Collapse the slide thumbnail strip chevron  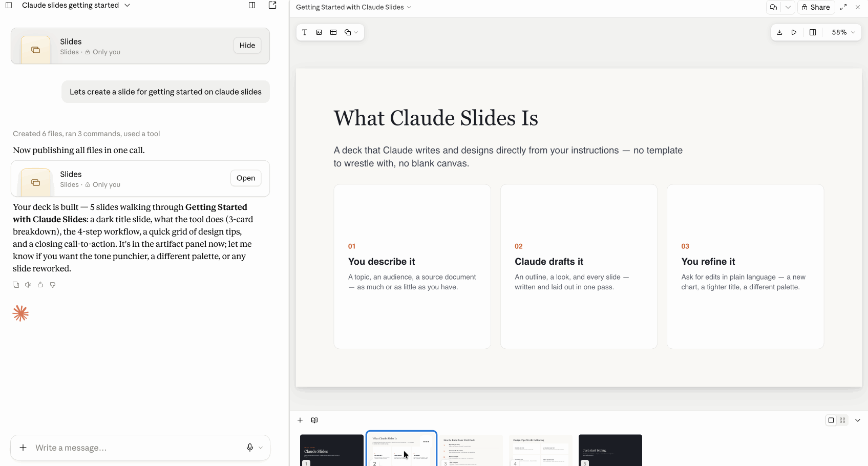pos(858,420)
